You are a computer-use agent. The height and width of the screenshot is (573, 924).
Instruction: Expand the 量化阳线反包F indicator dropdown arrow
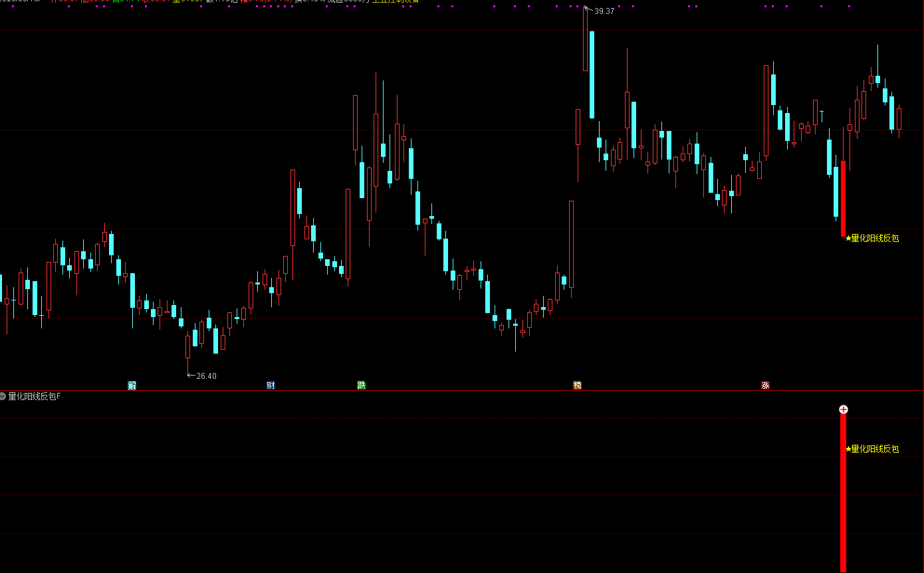click(x=3, y=396)
